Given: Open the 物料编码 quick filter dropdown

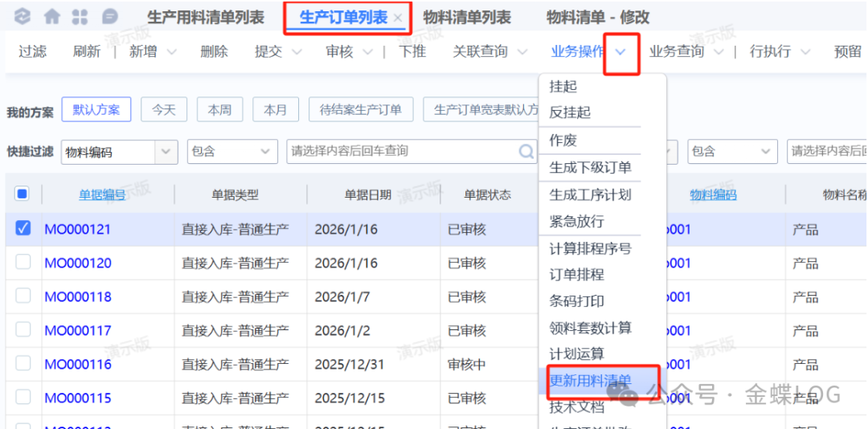Looking at the screenshot, I should tap(166, 151).
